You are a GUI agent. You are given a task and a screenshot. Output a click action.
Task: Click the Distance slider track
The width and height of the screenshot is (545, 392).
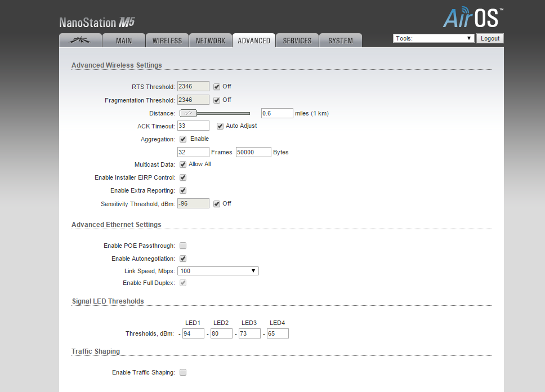(x=224, y=113)
